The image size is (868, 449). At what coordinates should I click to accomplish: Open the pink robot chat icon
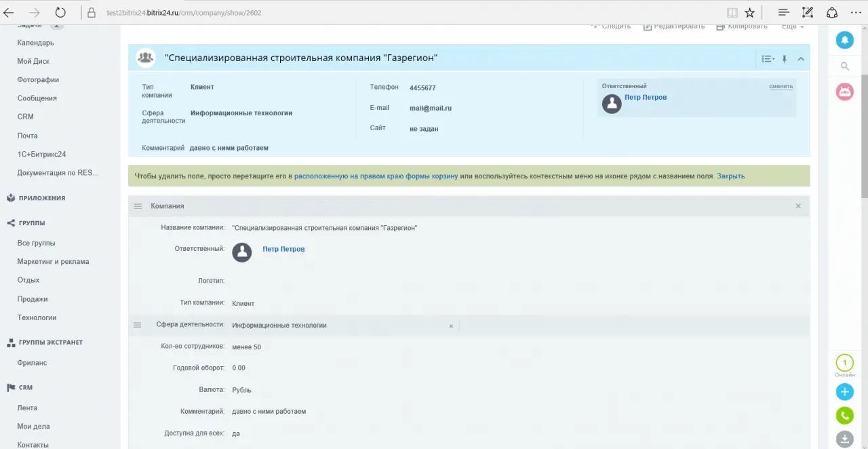coord(844,92)
